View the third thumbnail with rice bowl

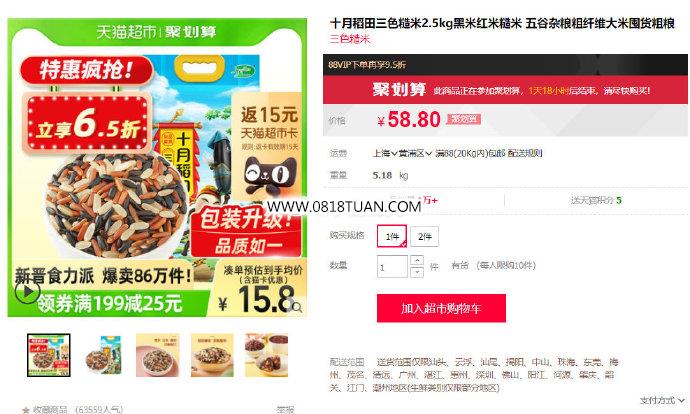coord(158,355)
